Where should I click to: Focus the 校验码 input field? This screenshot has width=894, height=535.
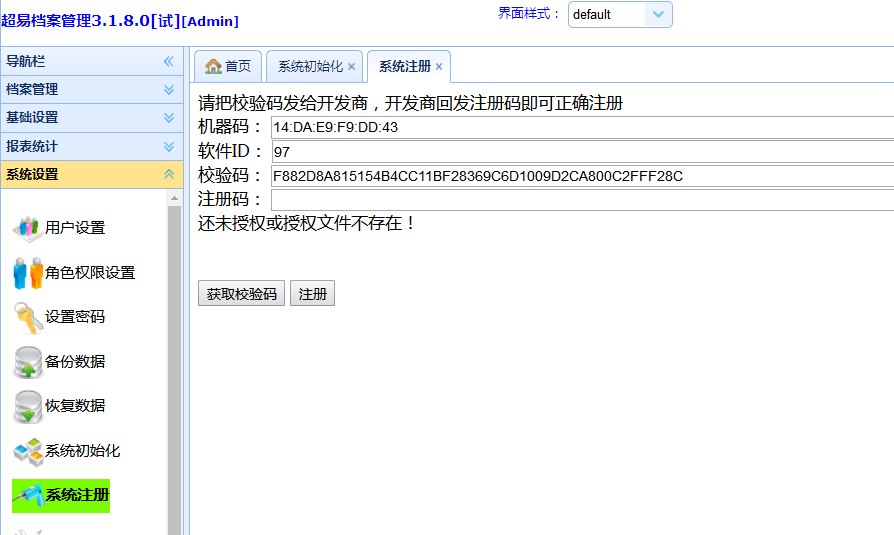point(582,176)
